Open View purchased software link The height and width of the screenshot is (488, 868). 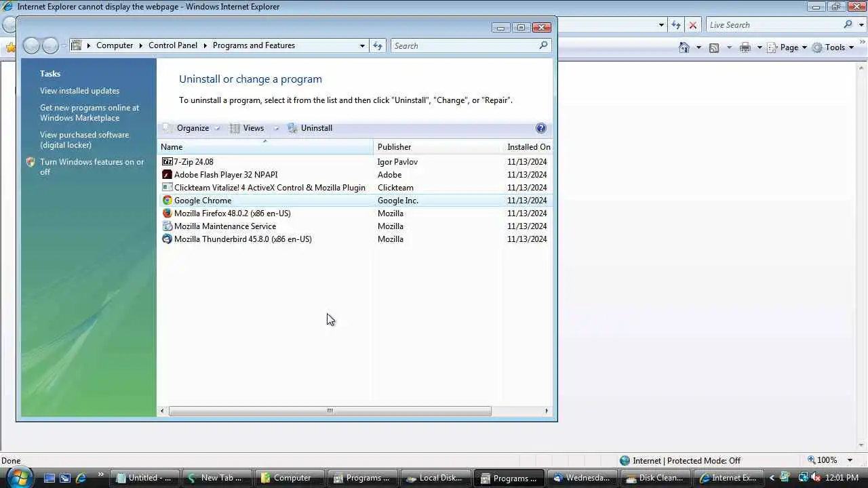84,140
